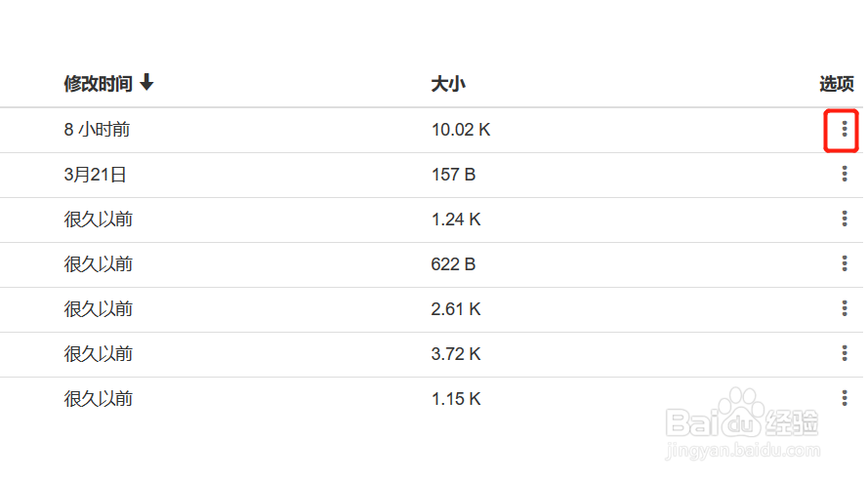Click the 1.24 K size value
Viewport: 868px width, 480px height.
pos(456,220)
